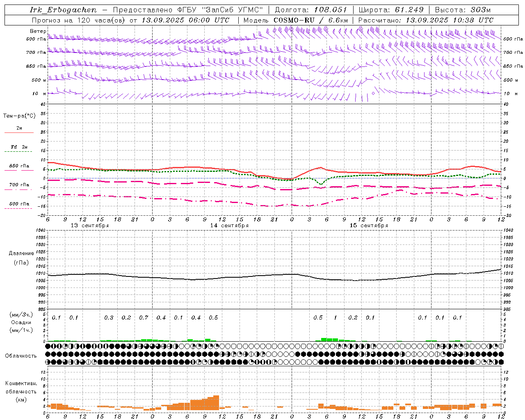This screenshot has width=525, height=420.
Task: Click the elevation value 303м
Action: coord(480,10)
